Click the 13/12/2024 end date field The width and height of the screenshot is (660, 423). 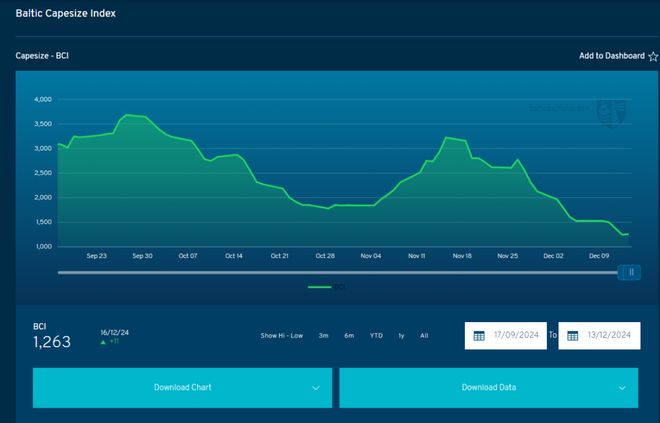599,335
